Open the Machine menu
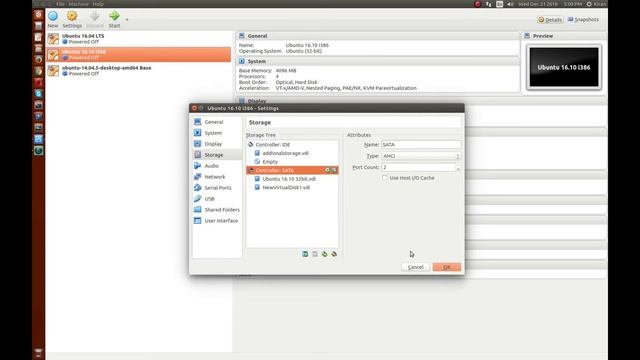 click(78, 4)
